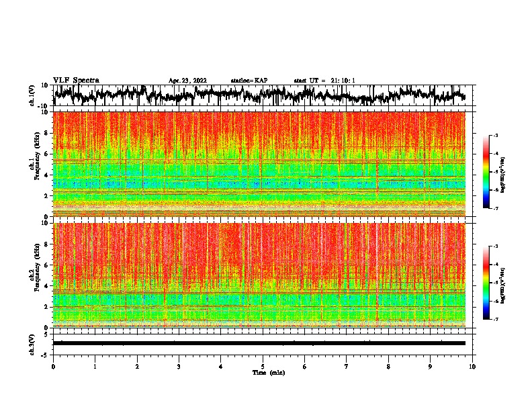Click time axis tick label "7"
The width and height of the screenshot is (532, 411).
[347, 367]
